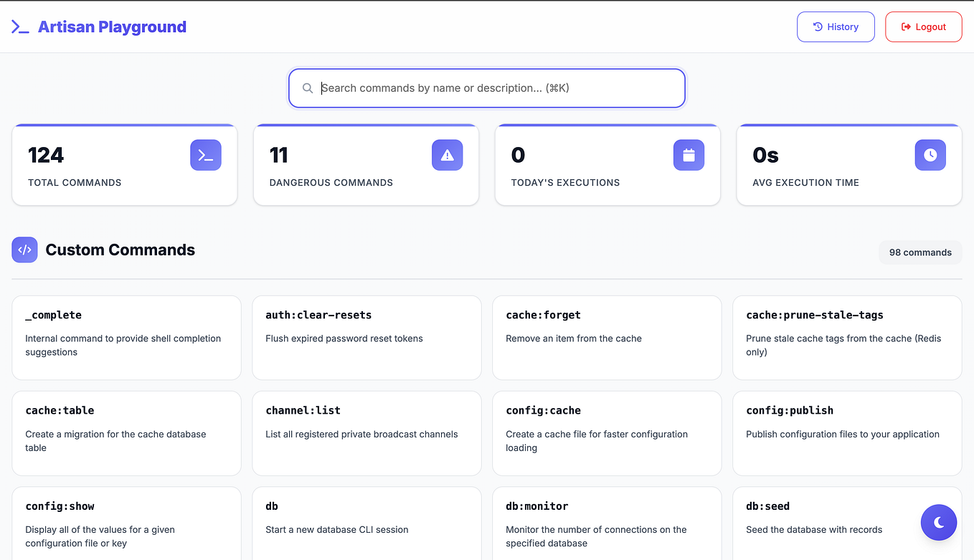Click the terminal logo next to Artisan Playground

(19, 26)
